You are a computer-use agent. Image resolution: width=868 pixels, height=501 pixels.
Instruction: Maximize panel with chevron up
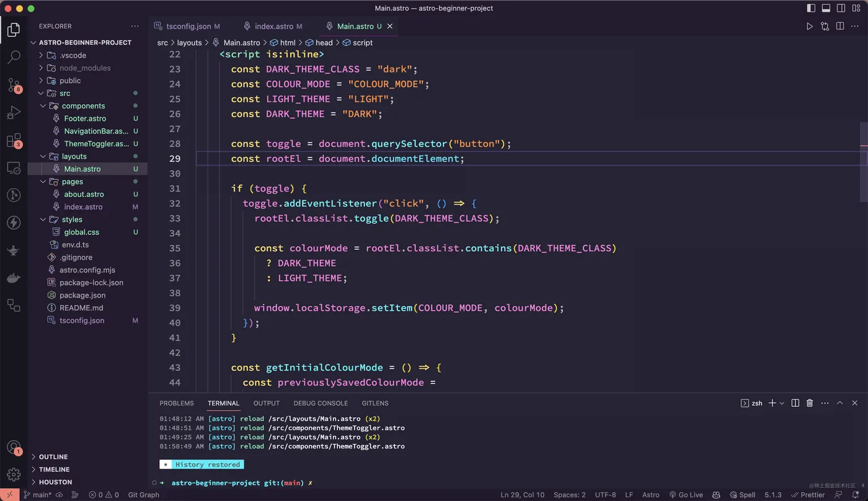[x=840, y=403]
